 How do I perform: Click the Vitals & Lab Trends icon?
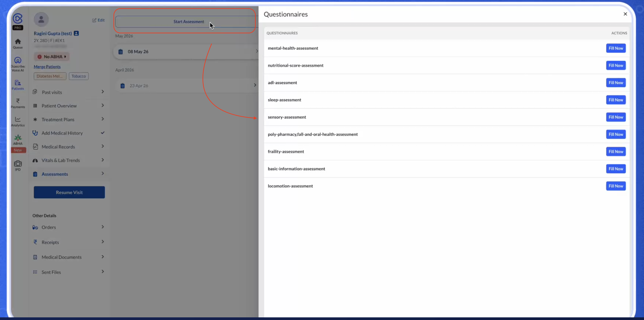[35, 160]
